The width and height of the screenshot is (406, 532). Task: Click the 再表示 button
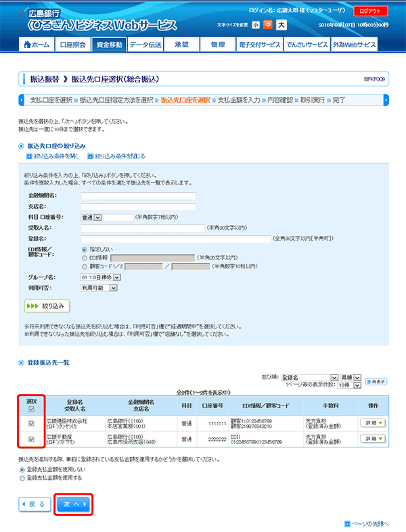376,382
